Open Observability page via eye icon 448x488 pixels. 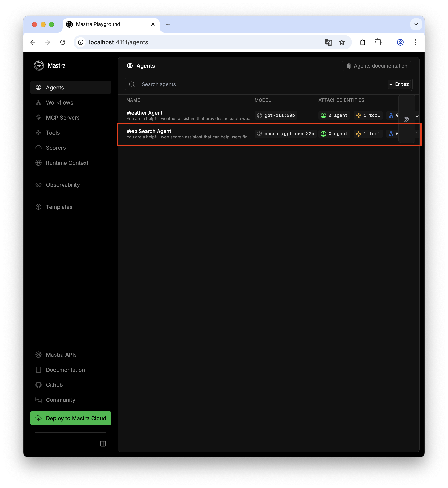(x=38, y=185)
